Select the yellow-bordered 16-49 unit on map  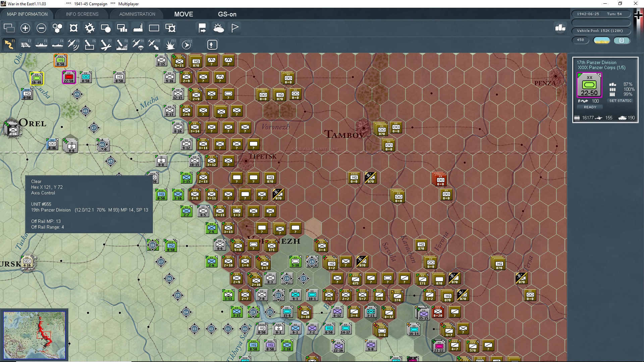pos(37,78)
